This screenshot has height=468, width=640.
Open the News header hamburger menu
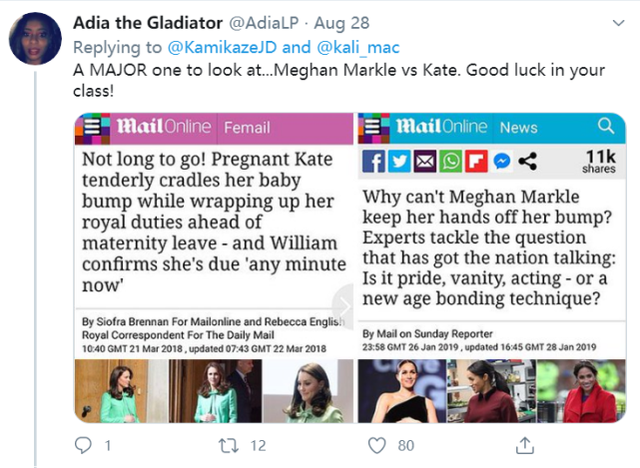coord(374,128)
